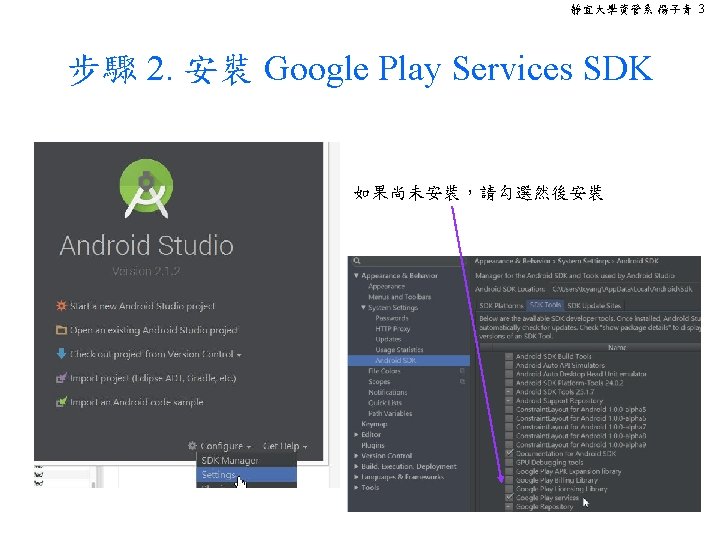Click the project-scope icon on File Colors row
The width and height of the screenshot is (720, 540).
[x=462, y=371]
